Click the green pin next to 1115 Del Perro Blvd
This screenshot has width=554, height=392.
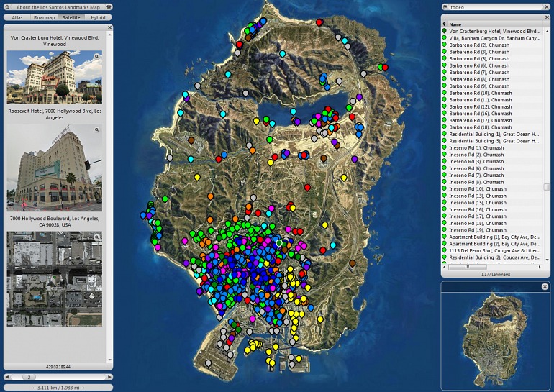click(x=444, y=250)
